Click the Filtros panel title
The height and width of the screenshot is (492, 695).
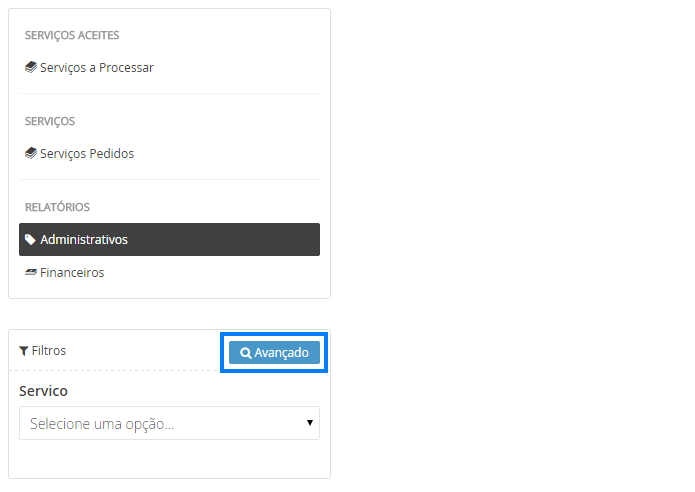click(49, 351)
